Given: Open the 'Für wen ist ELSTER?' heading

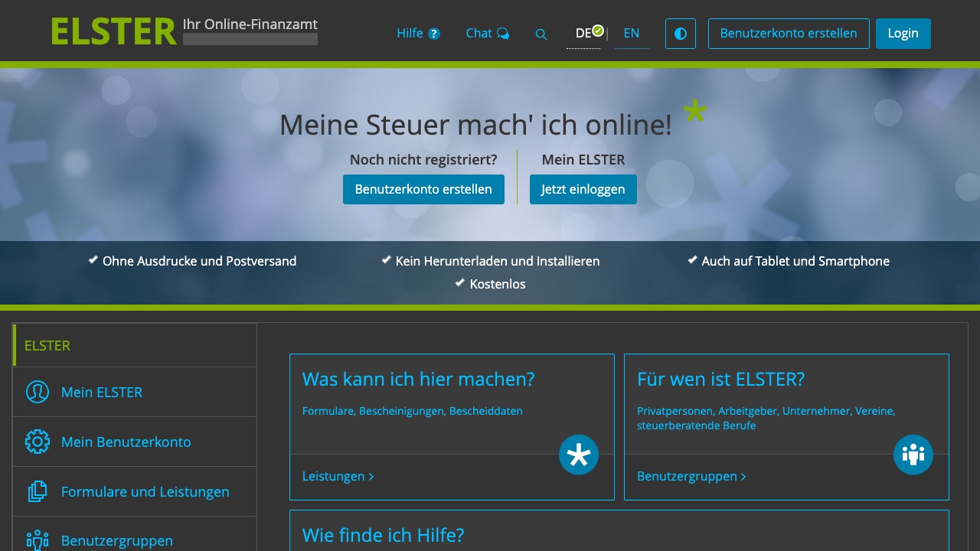Looking at the screenshot, I should tap(720, 380).
